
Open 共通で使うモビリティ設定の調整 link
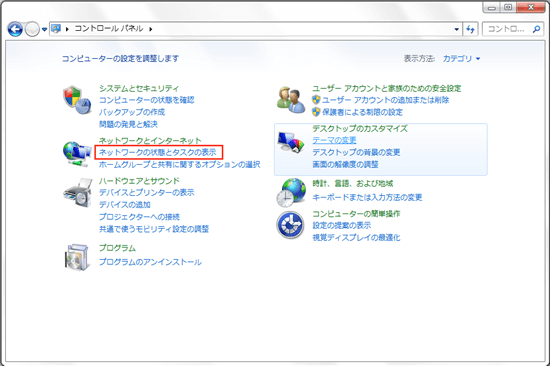154,229
